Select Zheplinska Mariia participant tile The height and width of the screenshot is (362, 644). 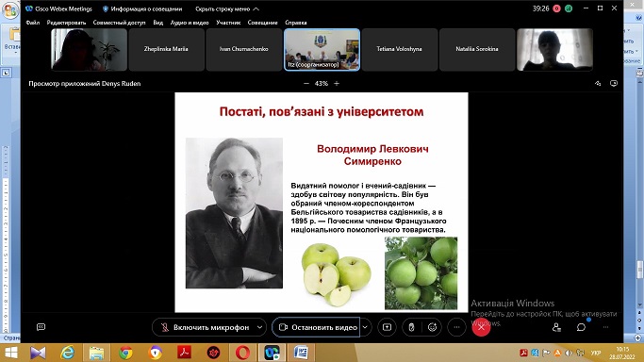[166, 49]
